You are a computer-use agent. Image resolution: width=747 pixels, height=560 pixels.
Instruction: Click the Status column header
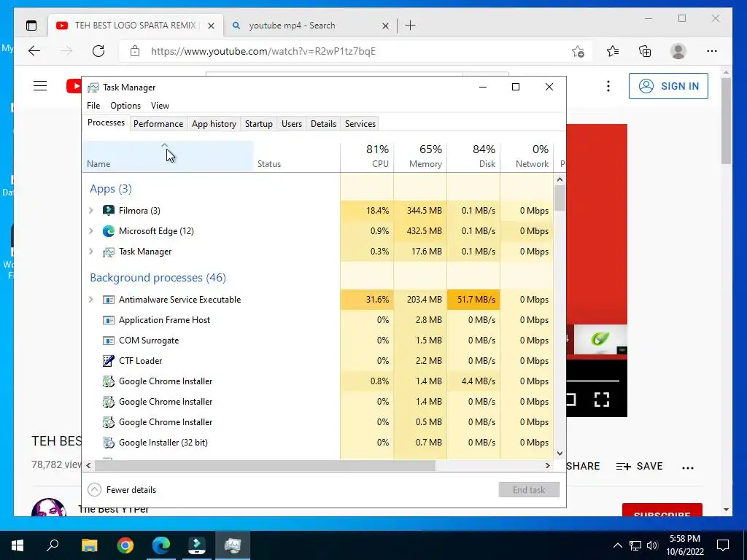tap(297, 157)
